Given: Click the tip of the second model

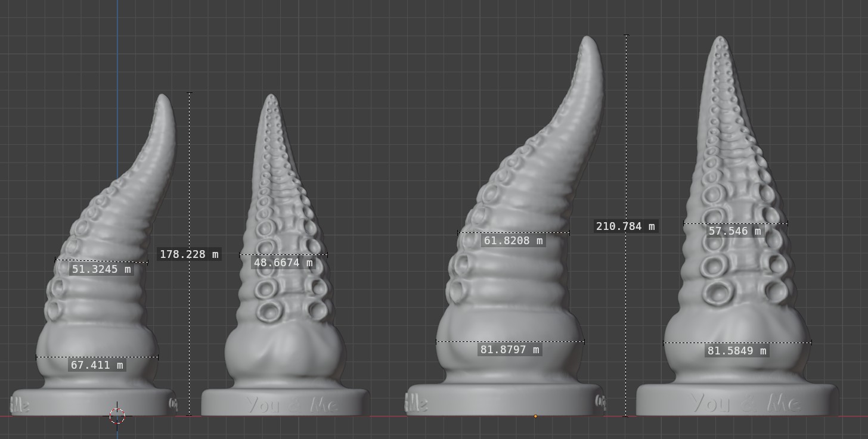Looking at the screenshot, I should pos(271,96).
